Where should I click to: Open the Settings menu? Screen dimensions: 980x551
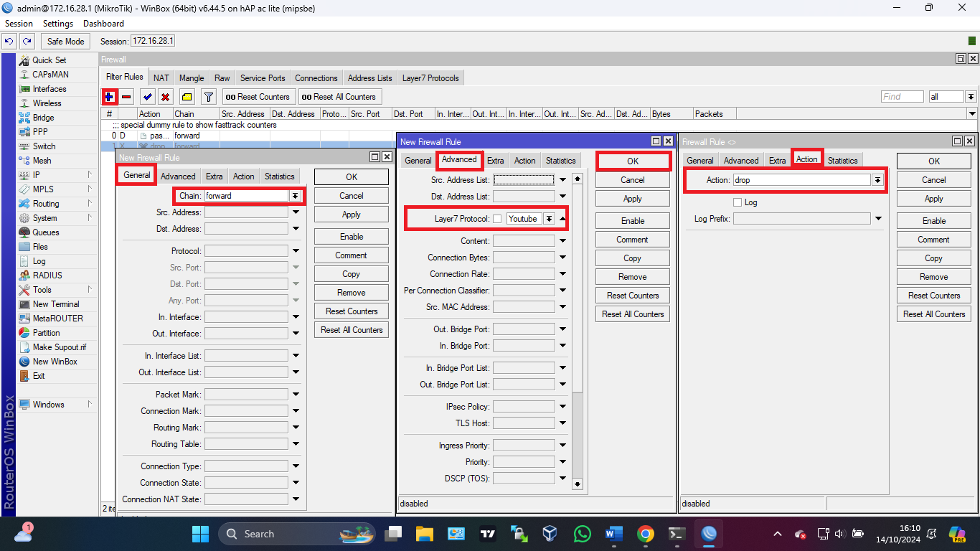click(58, 24)
